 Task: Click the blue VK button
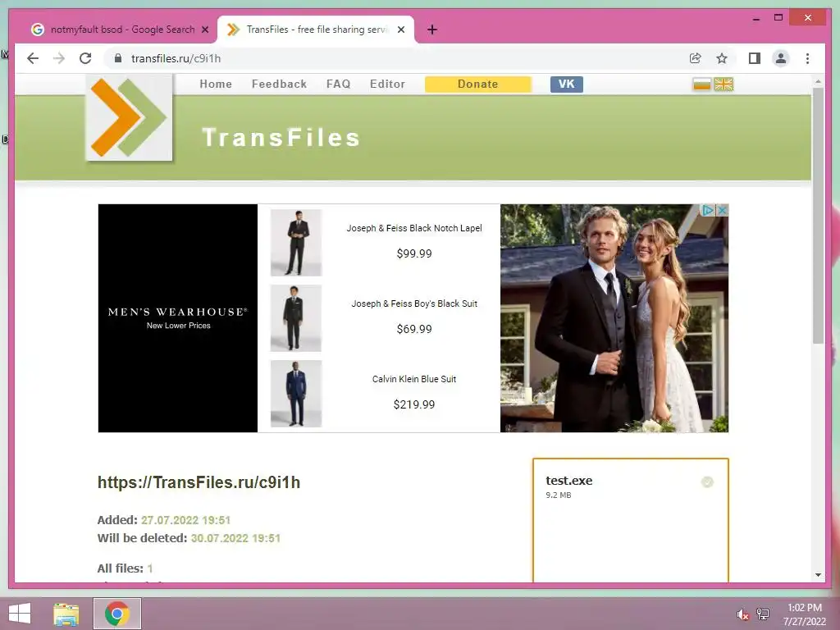pos(566,84)
